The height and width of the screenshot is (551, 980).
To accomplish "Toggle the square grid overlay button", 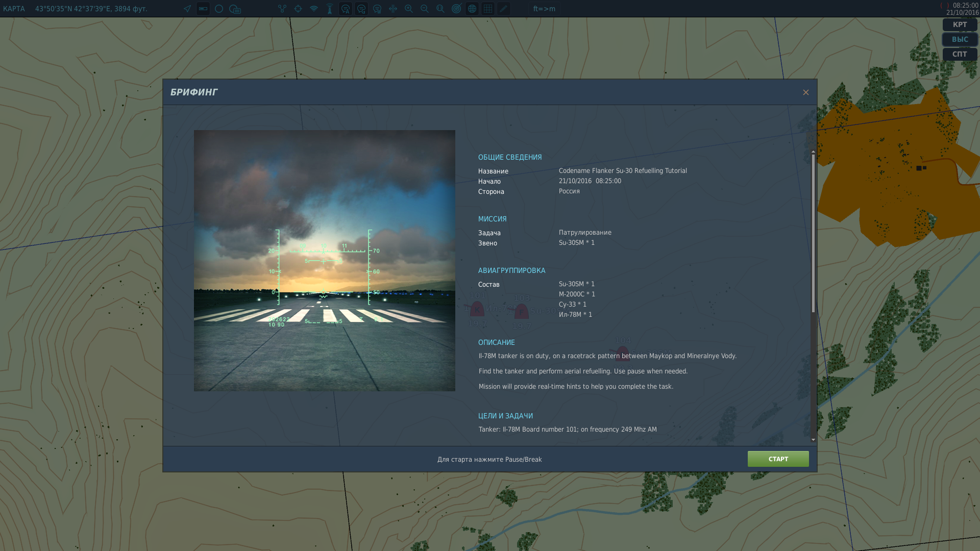I will tap(488, 9).
